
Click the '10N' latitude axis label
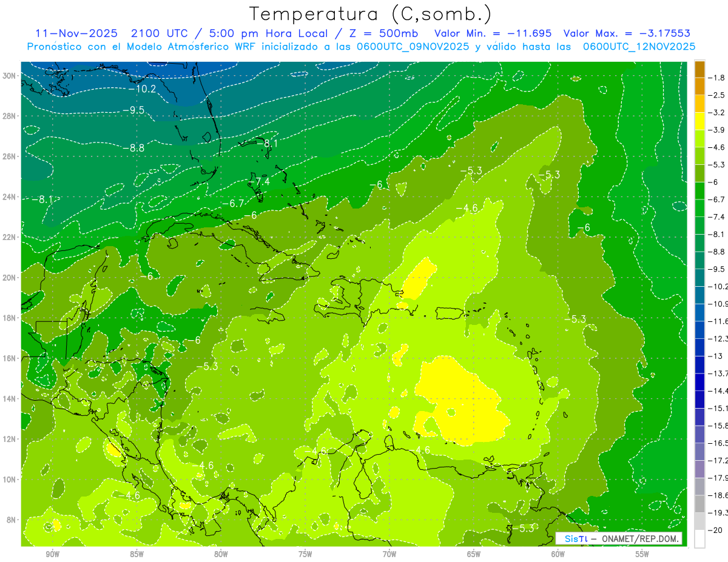click(9, 479)
